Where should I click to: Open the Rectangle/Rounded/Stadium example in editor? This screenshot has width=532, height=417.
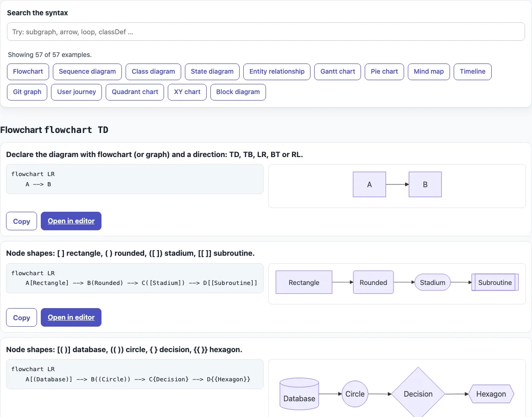(x=71, y=317)
